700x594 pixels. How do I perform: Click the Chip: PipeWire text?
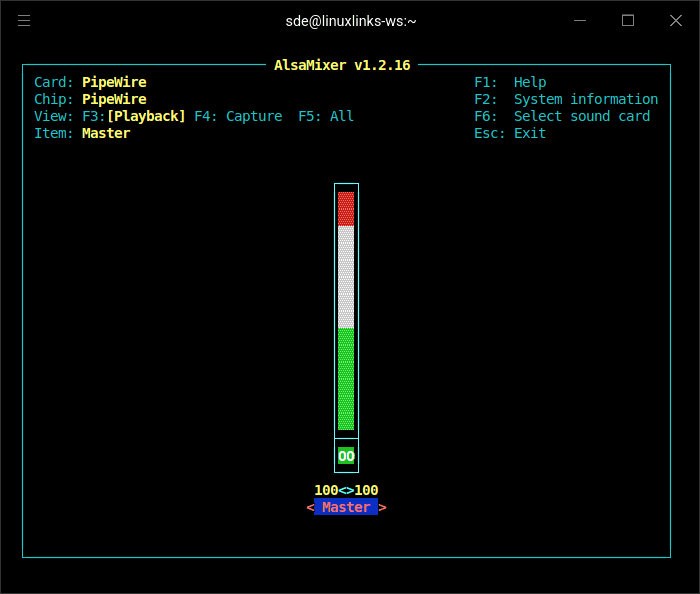(x=90, y=99)
